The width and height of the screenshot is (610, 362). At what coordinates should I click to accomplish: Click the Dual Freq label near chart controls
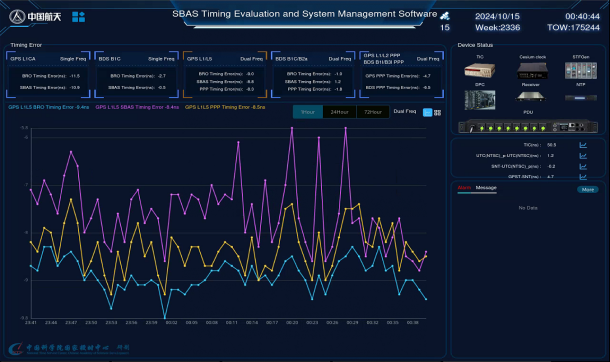[405, 111]
